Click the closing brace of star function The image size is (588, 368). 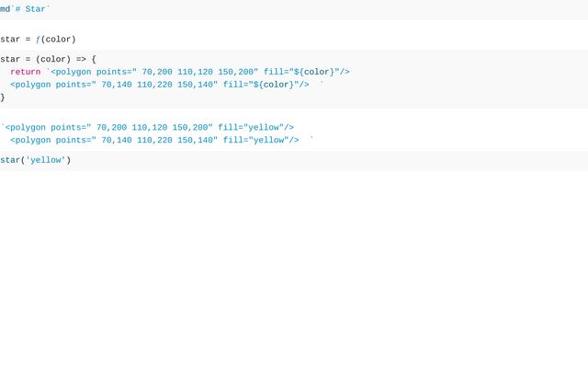coord(3,98)
